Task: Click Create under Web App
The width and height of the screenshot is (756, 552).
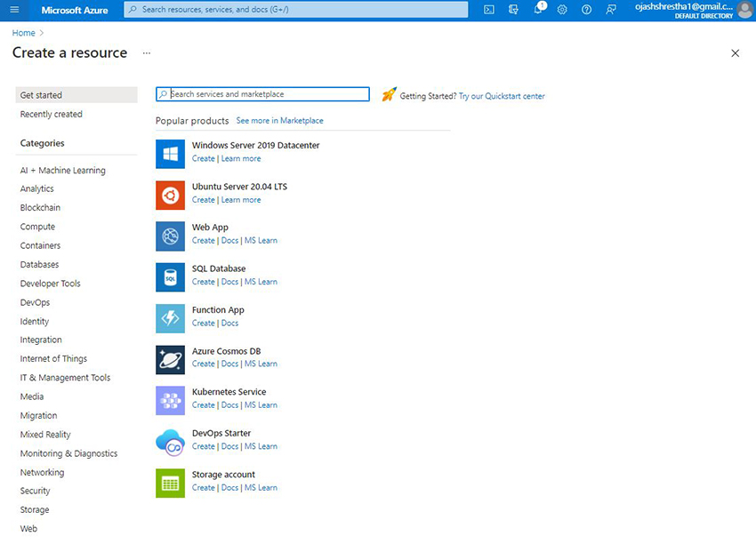Action: (x=203, y=241)
